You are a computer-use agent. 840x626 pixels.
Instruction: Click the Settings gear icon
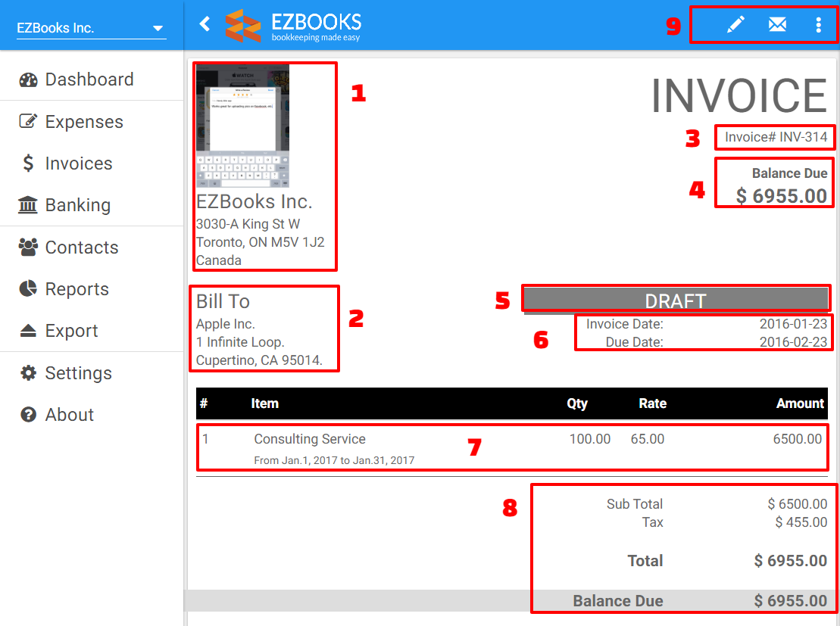28,372
